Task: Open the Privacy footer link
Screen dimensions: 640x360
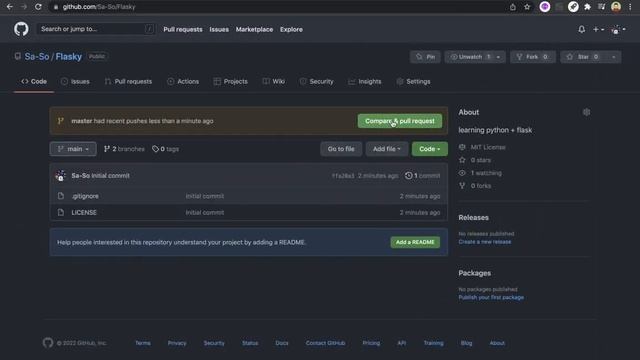Action: click(x=177, y=343)
